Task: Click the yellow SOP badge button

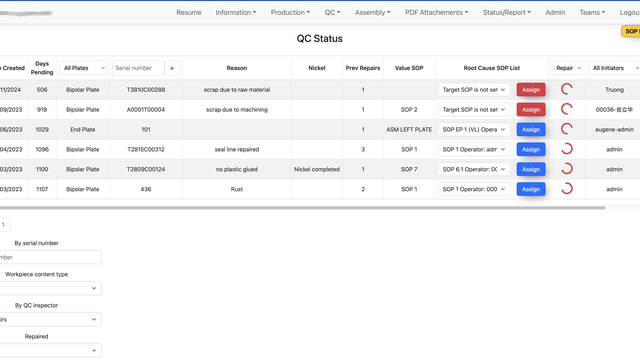Action: tap(631, 31)
